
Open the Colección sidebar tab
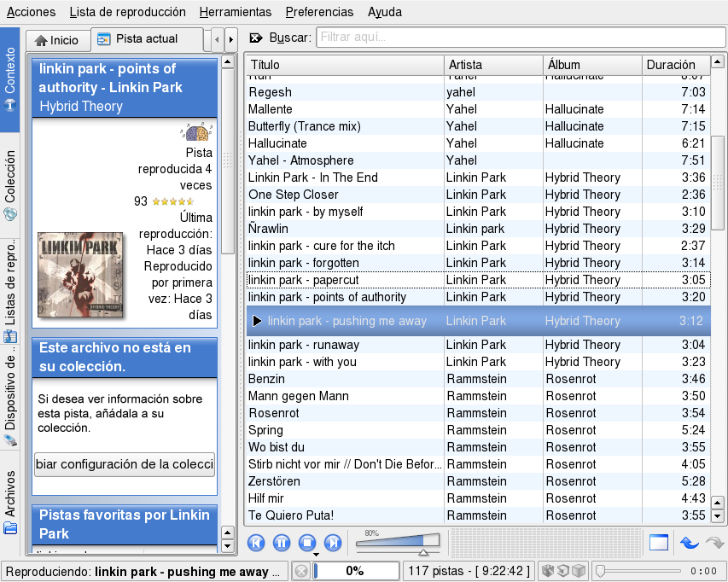coord(9,185)
